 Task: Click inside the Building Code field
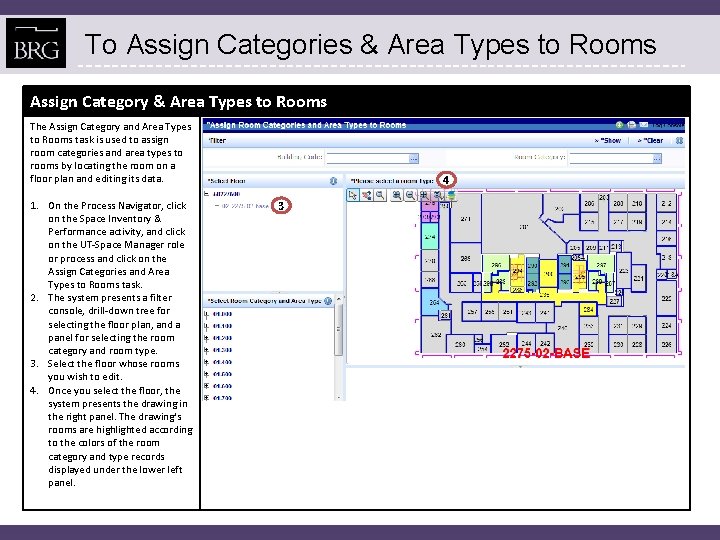[x=367, y=158]
